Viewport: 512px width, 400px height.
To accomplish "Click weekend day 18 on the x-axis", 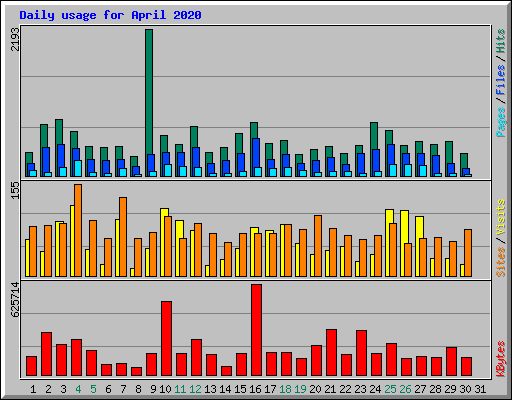I will coord(285,389).
